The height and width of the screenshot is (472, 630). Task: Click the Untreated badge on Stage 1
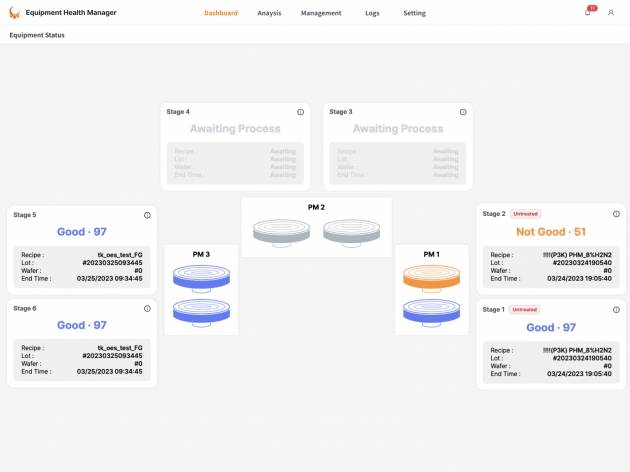(525, 310)
